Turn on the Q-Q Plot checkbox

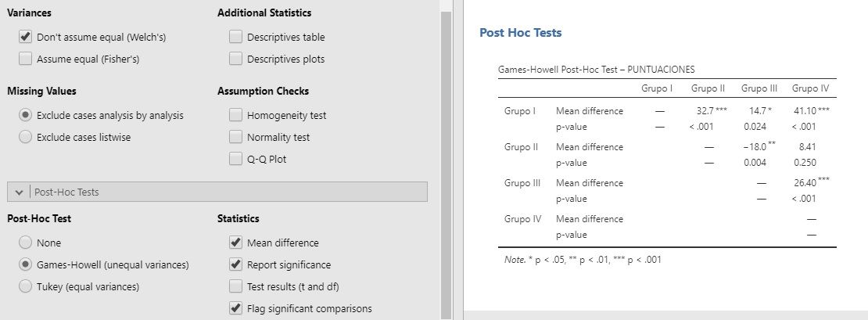pos(235,159)
